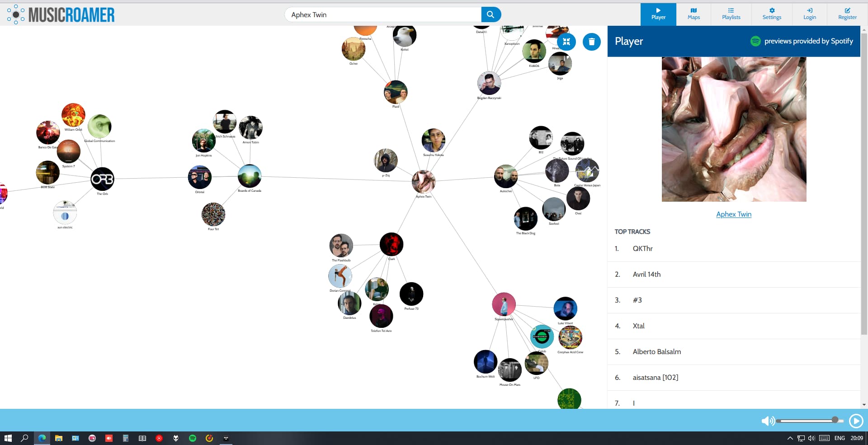Click the collapse map button

click(566, 42)
